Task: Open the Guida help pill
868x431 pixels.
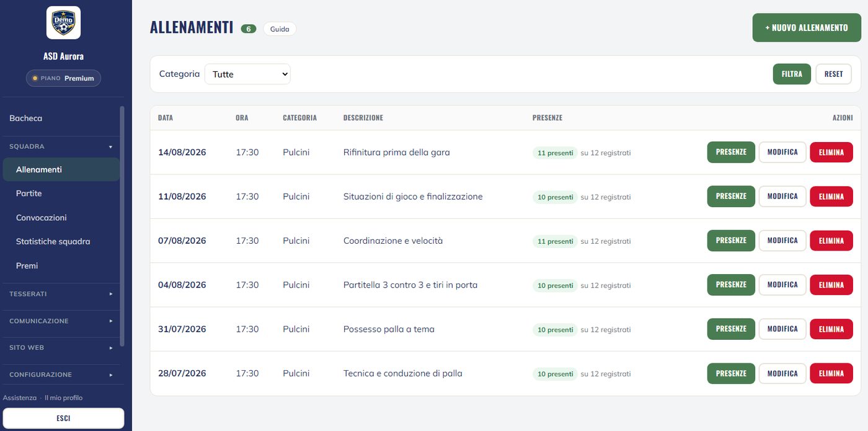Action: [280, 29]
